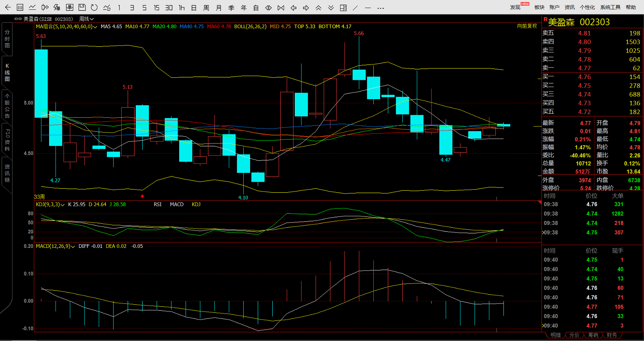This screenshot has width=644, height=341.
Task: Open the 周线 period dropdown
Action: pos(86,19)
